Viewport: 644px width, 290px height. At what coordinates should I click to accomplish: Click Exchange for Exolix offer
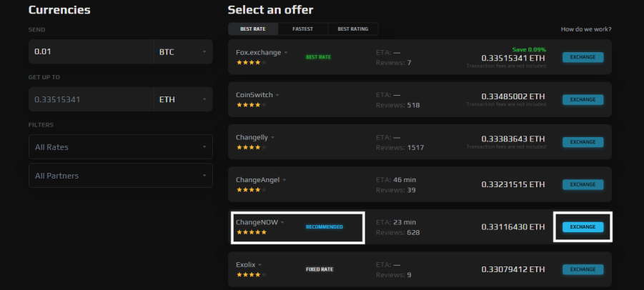pyautogui.click(x=583, y=269)
